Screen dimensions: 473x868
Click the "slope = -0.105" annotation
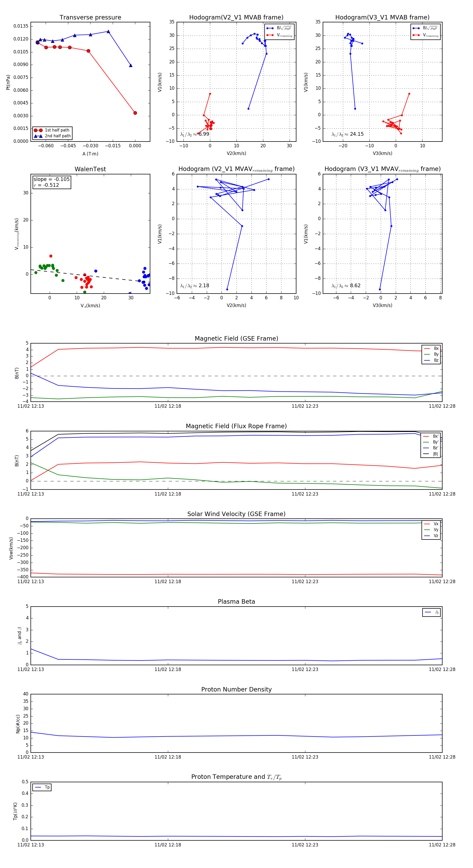[x=52, y=179]
